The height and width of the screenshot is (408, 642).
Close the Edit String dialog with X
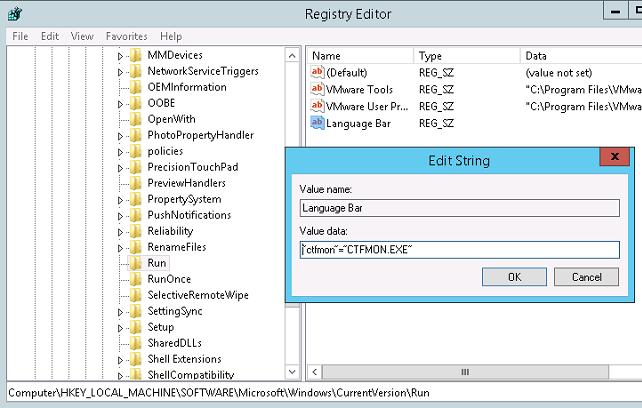(x=613, y=158)
